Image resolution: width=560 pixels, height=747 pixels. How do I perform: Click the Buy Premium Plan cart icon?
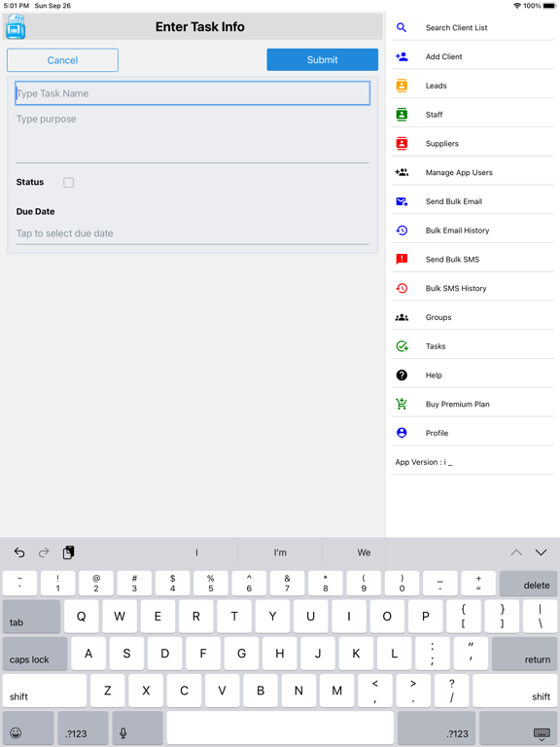[402, 404]
